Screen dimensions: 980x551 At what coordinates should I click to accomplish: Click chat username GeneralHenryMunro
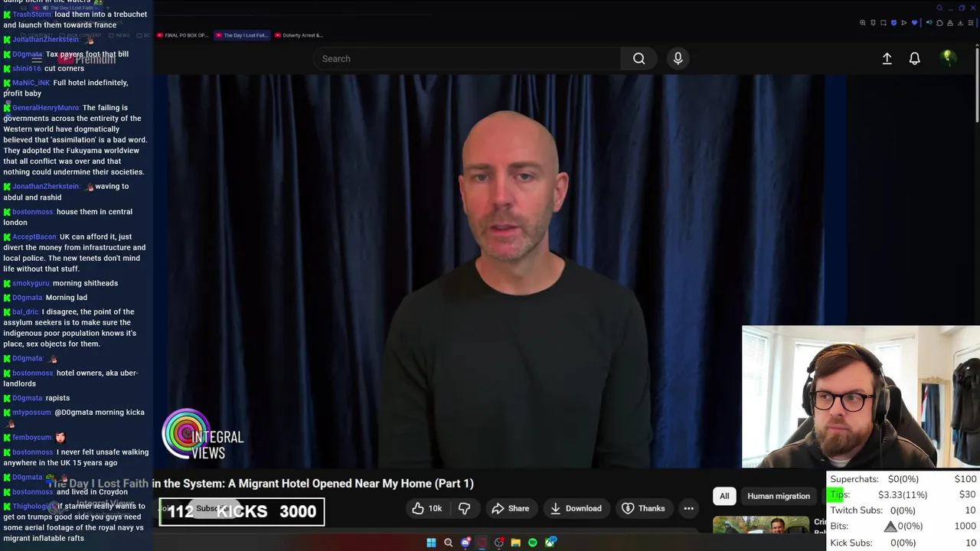click(x=45, y=108)
